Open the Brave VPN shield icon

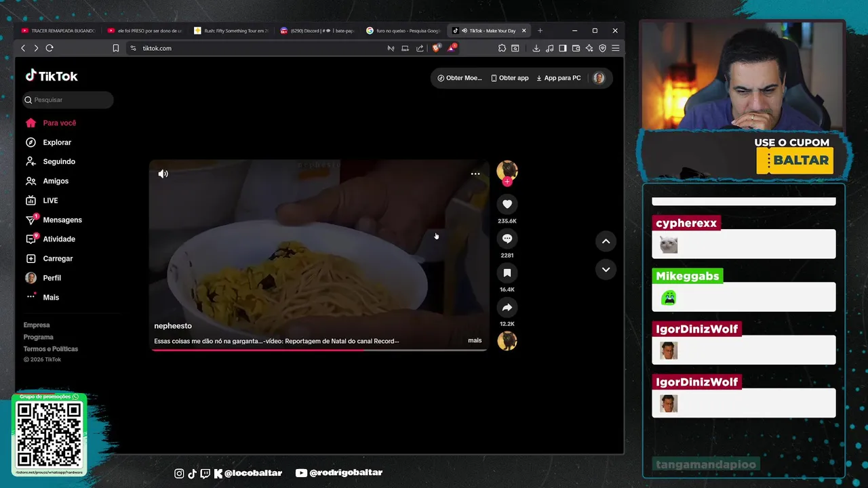602,48
